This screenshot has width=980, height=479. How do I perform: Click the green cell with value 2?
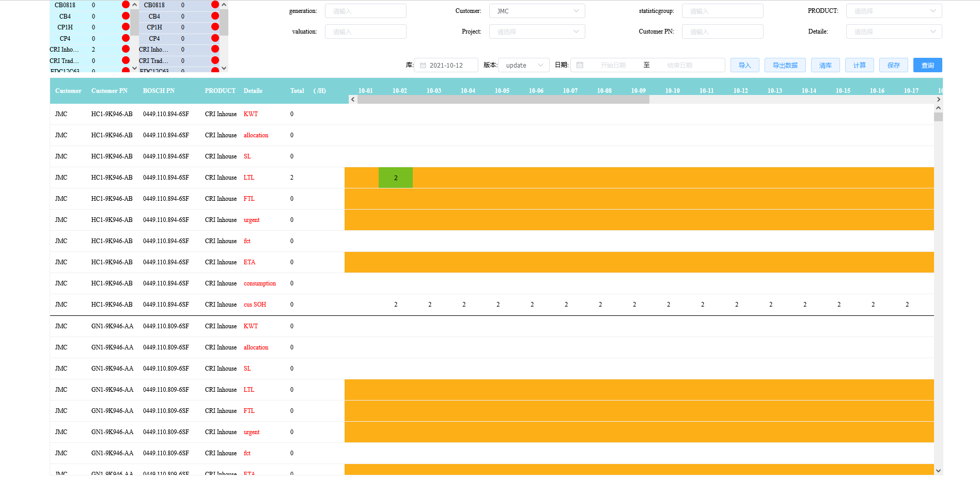396,178
